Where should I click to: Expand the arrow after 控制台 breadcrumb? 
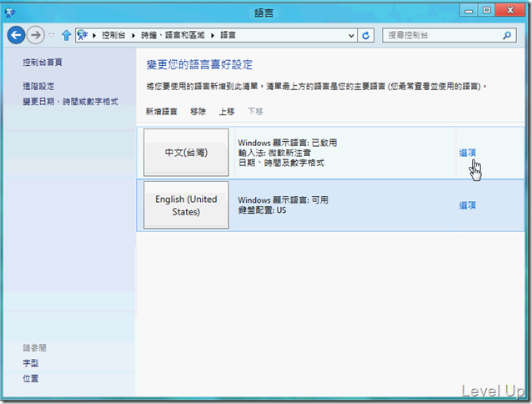coord(133,35)
